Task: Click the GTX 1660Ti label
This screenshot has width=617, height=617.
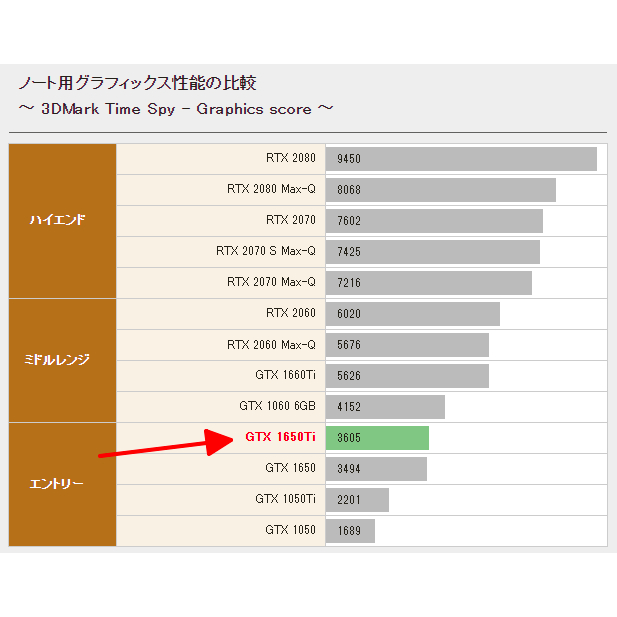Action: [x=285, y=375]
